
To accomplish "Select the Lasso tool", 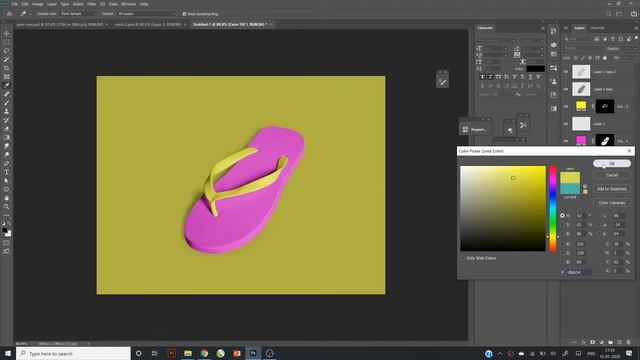I will [x=7, y=51].
